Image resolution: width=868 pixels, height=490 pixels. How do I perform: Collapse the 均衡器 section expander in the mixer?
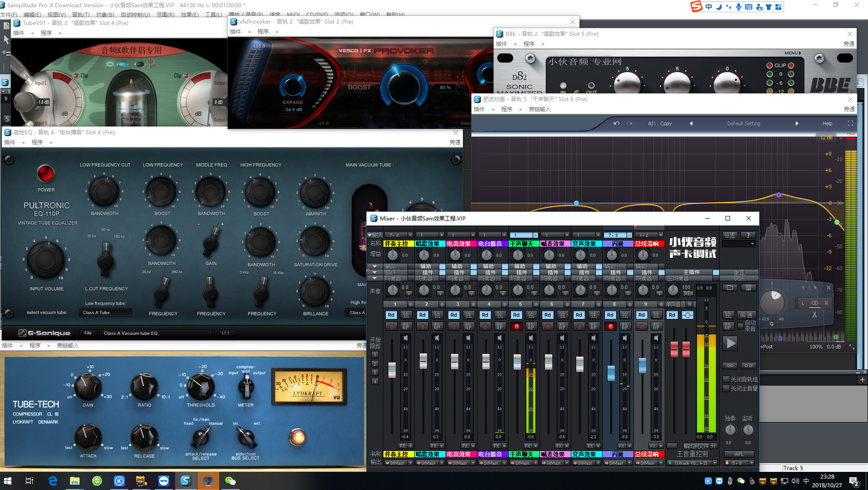375,278
